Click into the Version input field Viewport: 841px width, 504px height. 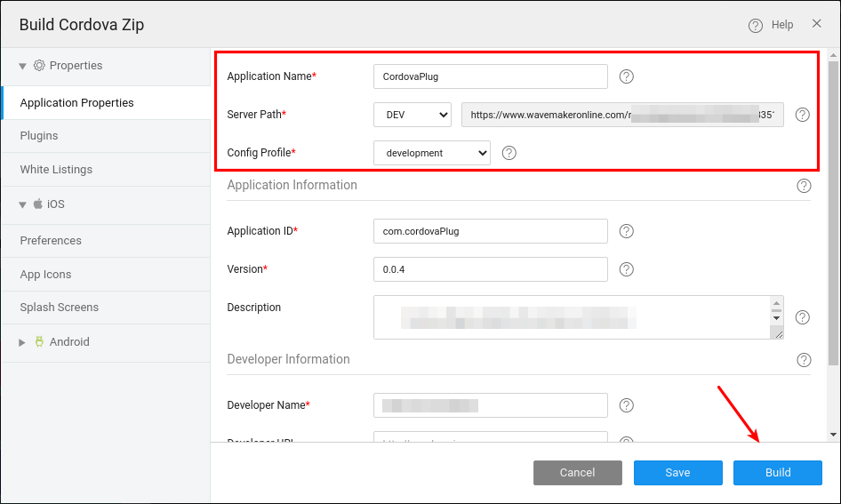pos(490,269)
